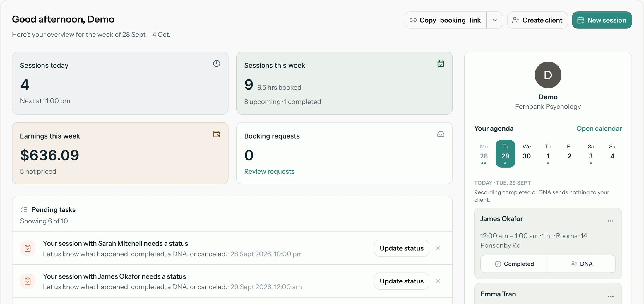Mark James Okafor session as DNA
644x304 pixels.
point(582,264)
